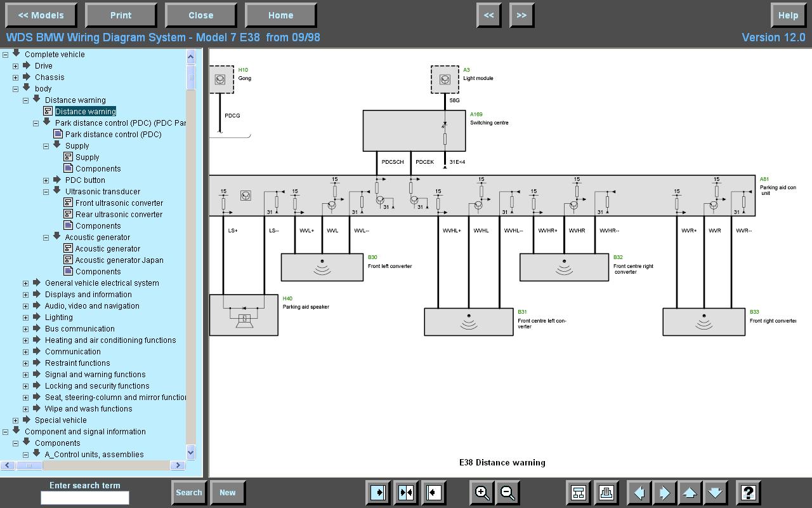
Task: Click the zoom out magnifier icon
Action: [x=507, y=493]
